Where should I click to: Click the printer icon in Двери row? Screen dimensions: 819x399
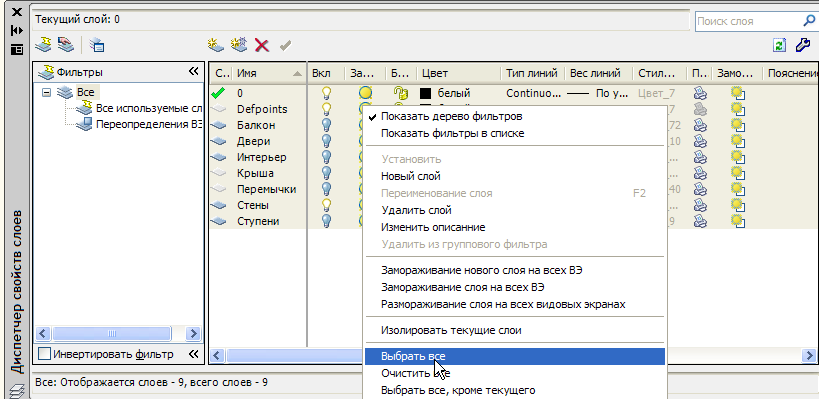(700, 141)
